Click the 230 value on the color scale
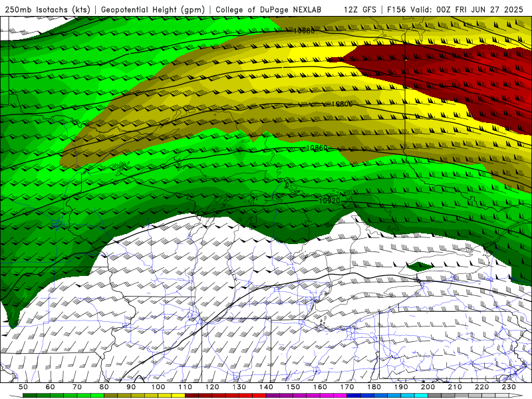Image resolution: width=532 pixels, height=399 pixels. coord(509,387)
